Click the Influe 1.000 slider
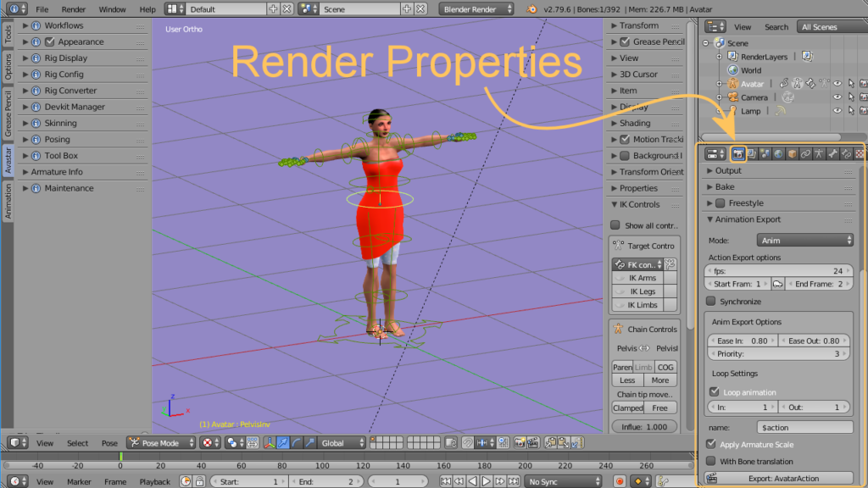 644,426
